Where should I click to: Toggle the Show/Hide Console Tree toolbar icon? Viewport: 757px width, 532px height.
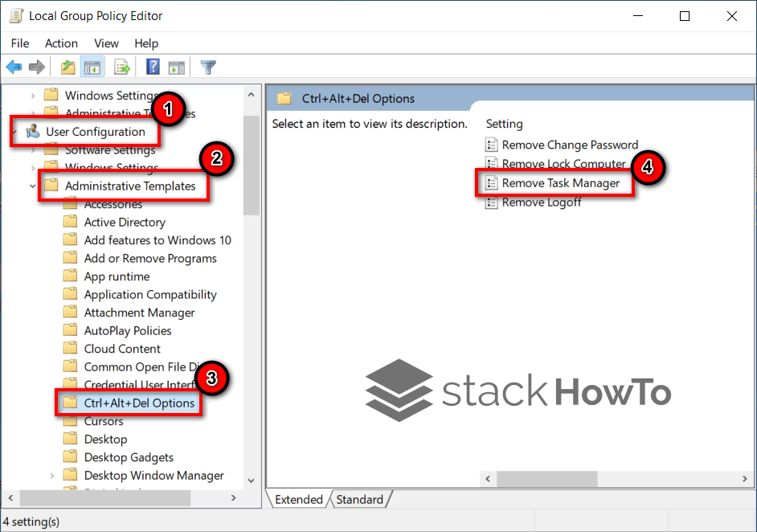coord(92,67)
